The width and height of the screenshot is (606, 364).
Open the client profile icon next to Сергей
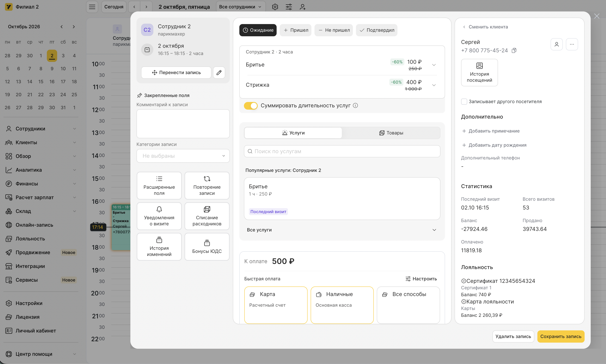pyautogui.click(x=556, y=44)
